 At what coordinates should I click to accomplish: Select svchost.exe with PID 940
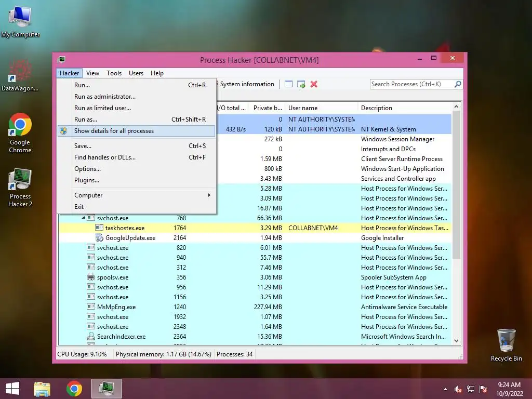(255, 258)
